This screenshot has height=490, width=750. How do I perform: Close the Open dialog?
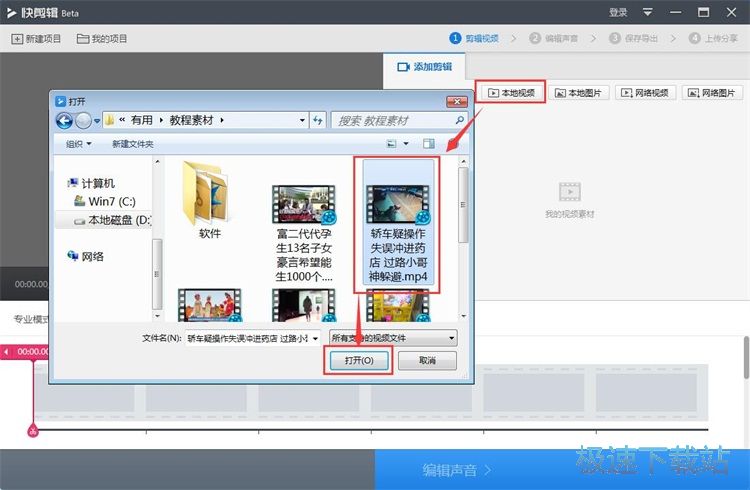(x=457, y=101)
